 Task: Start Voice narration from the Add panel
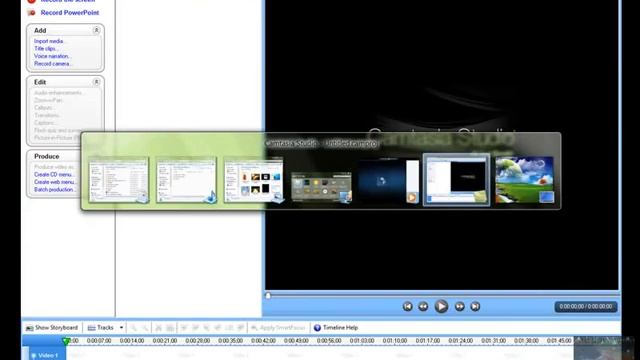pos(52,56)
